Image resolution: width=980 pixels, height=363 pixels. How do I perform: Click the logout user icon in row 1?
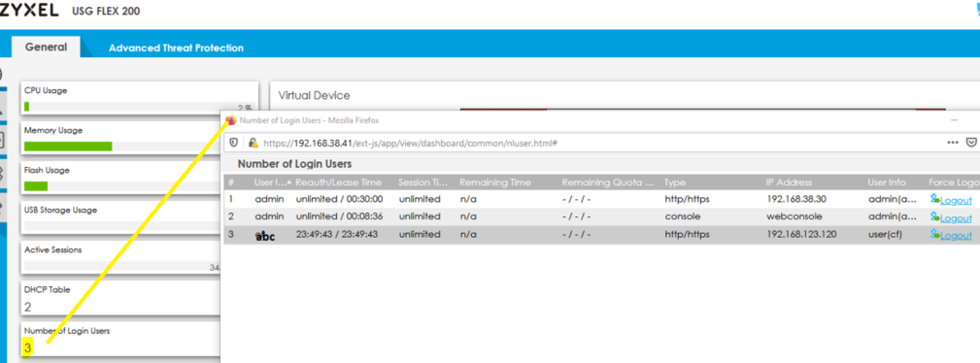point(935,199)
